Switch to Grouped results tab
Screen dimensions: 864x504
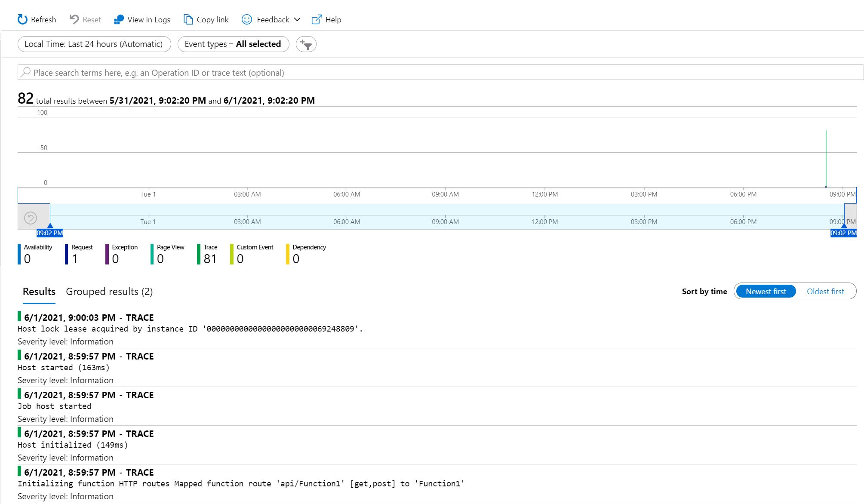click(109, 291)
